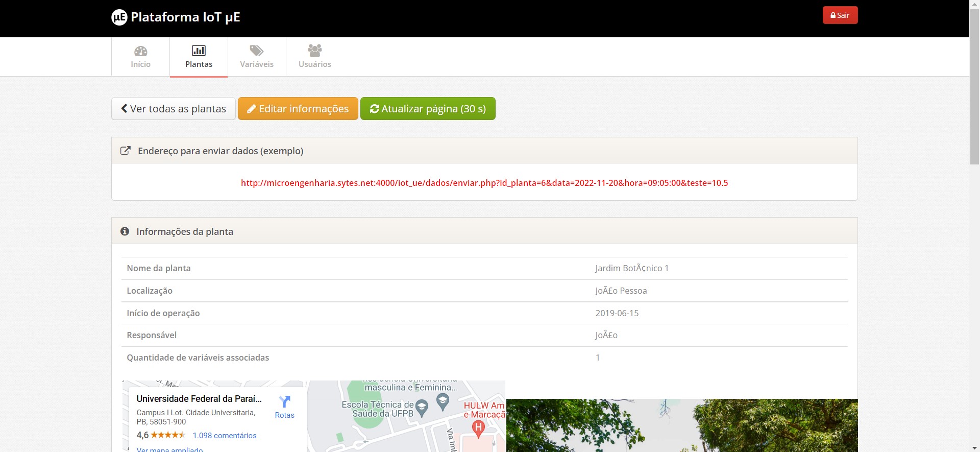980x452 pixels.
Task: Click the Rotas directions icon on map
Action: 284,402
